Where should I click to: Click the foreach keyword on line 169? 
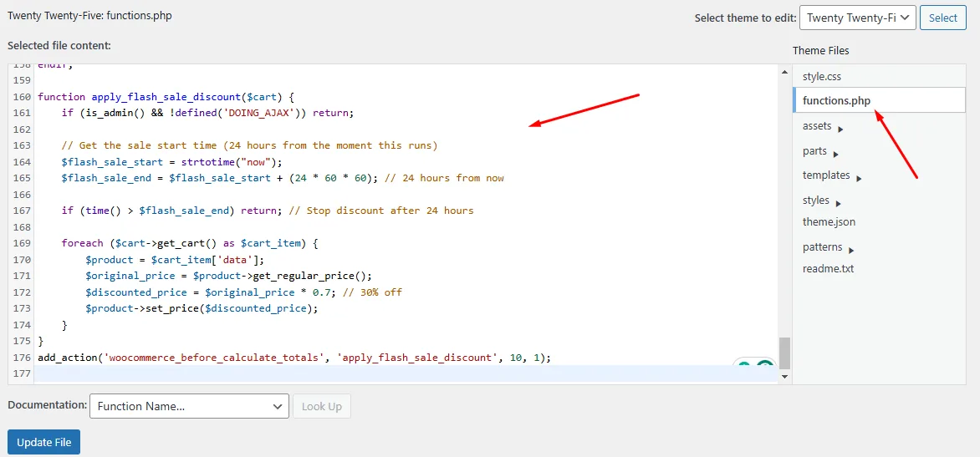tap(82, 243)
